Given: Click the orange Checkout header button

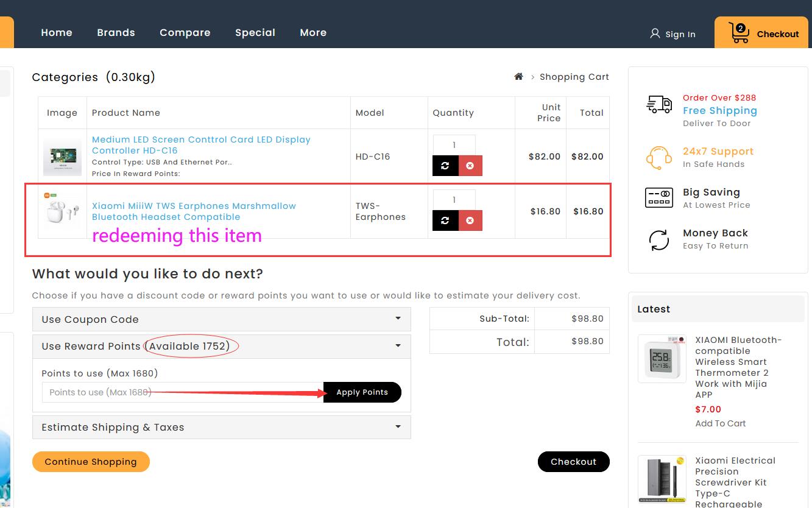Looking at the screenshot, I should pyautogui.click(x=761, y=33).
